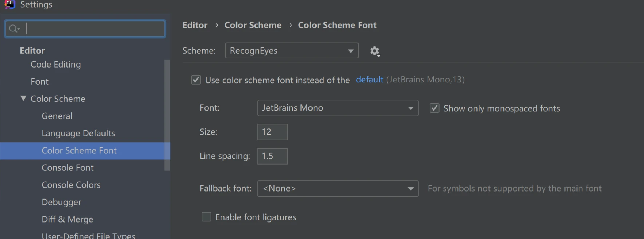Open the Code Editing settings page
This screenshot has width=644, height=239.
click(x=55, y=64)
